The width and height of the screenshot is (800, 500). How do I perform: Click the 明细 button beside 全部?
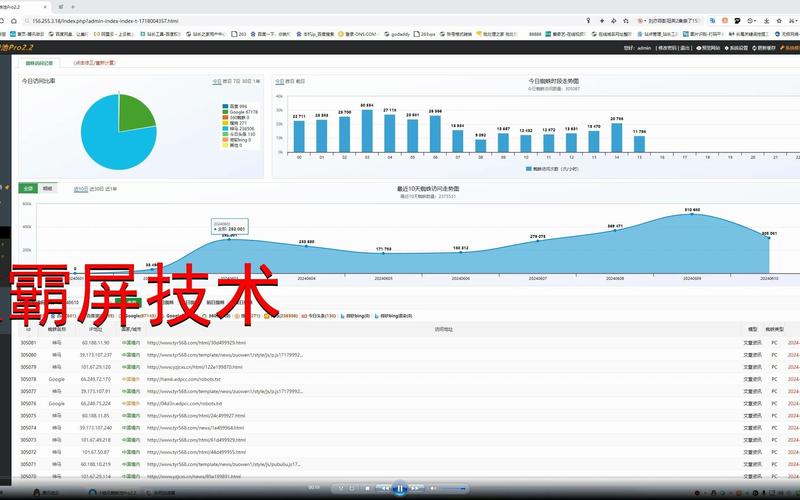[47, 188]
